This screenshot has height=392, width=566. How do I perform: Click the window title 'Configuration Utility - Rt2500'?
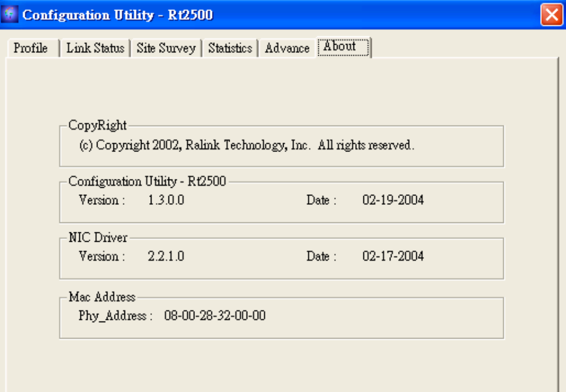click(x=117, y=15)
